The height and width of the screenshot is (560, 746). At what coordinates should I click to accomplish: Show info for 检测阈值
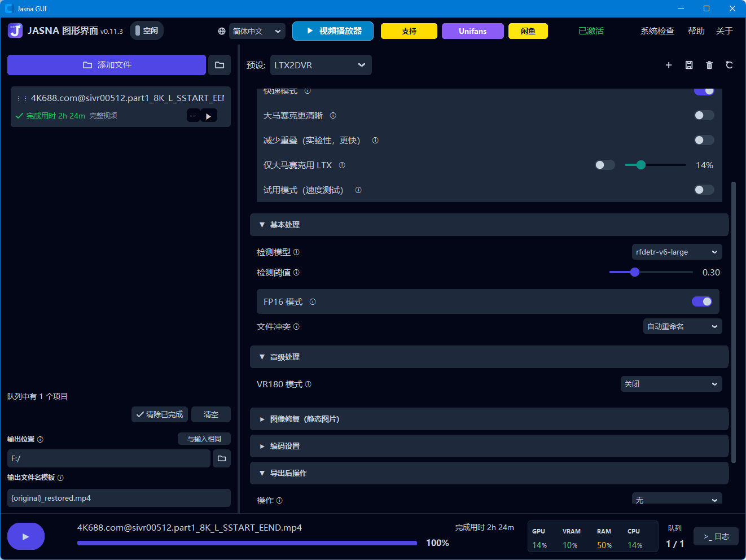click(296, 273)
